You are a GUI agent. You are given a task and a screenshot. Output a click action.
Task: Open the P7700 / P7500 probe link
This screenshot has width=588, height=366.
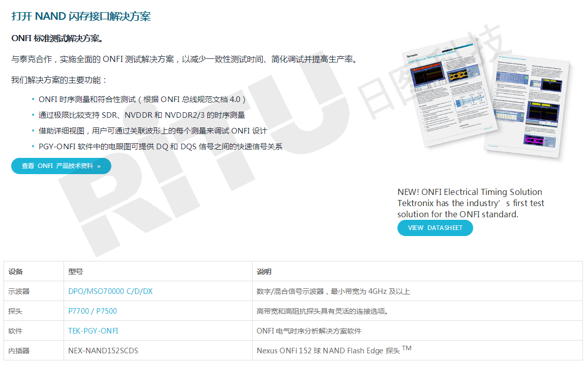tap(92, 311)
